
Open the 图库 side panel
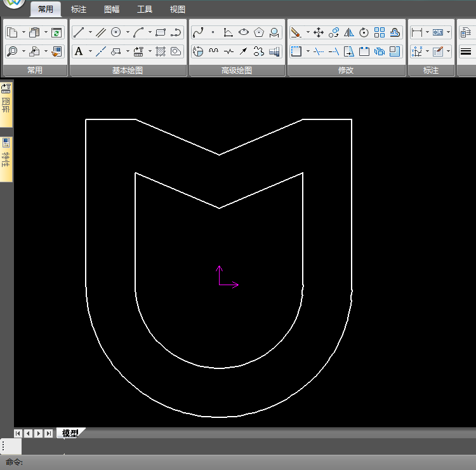(6, 105)
